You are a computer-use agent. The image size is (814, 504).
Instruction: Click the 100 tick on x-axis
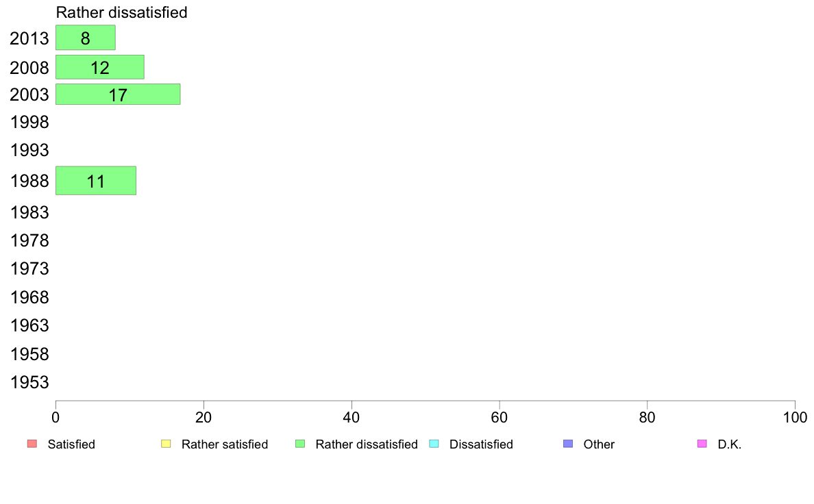pyautogui.click(x=795, y=417)
